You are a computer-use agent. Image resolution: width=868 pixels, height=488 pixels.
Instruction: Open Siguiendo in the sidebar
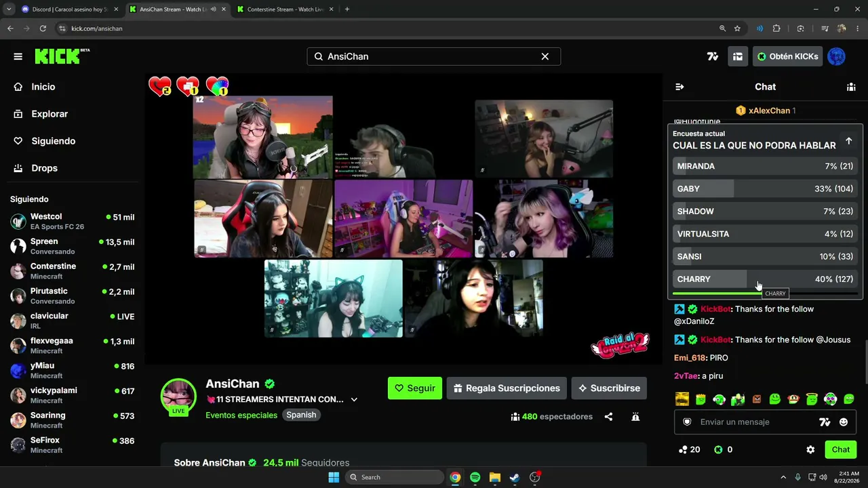click(x=73, y=141)
